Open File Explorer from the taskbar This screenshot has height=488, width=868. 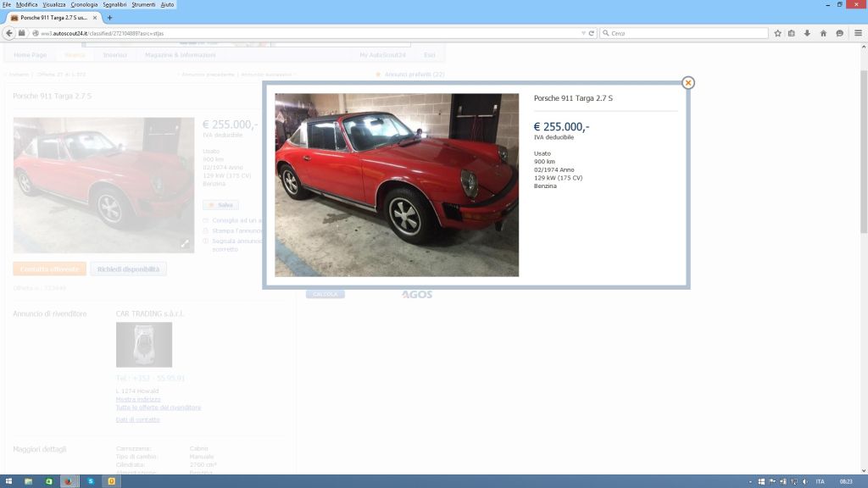click(28, 481)
